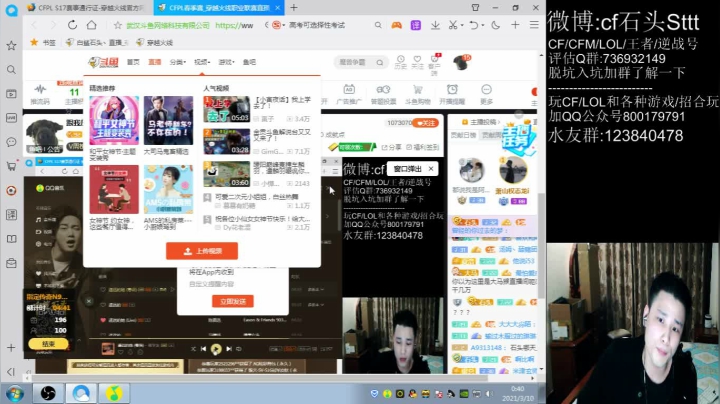Screen dimensions: 720x404
Task: Open Douyu watch history clock icon
Action: coord(400,62)
